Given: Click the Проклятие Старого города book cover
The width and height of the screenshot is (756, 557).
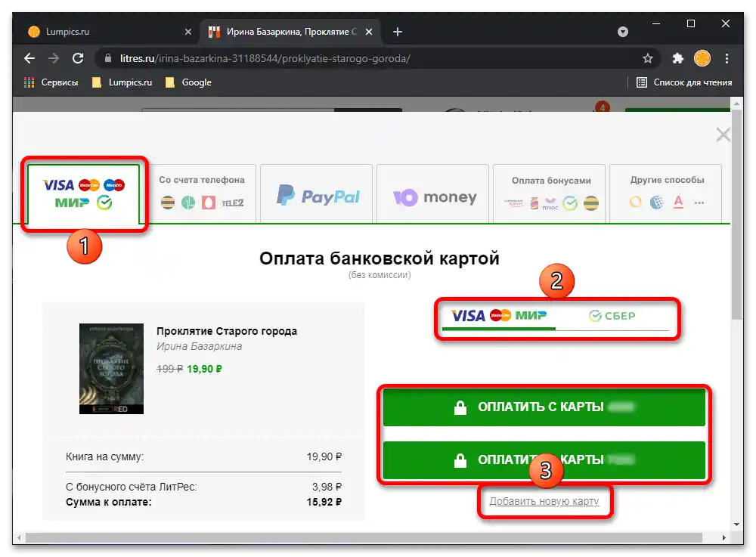Looking at the screenshot, I should tap(111, 369).
